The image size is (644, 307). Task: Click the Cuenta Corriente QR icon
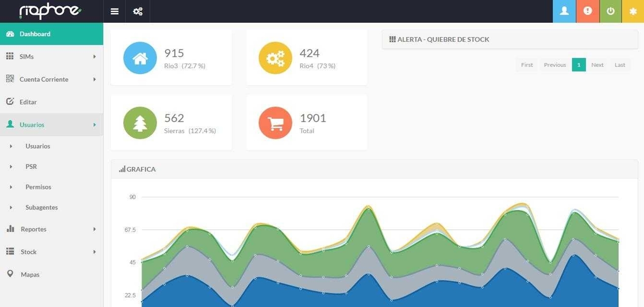(x=10, y=79)
